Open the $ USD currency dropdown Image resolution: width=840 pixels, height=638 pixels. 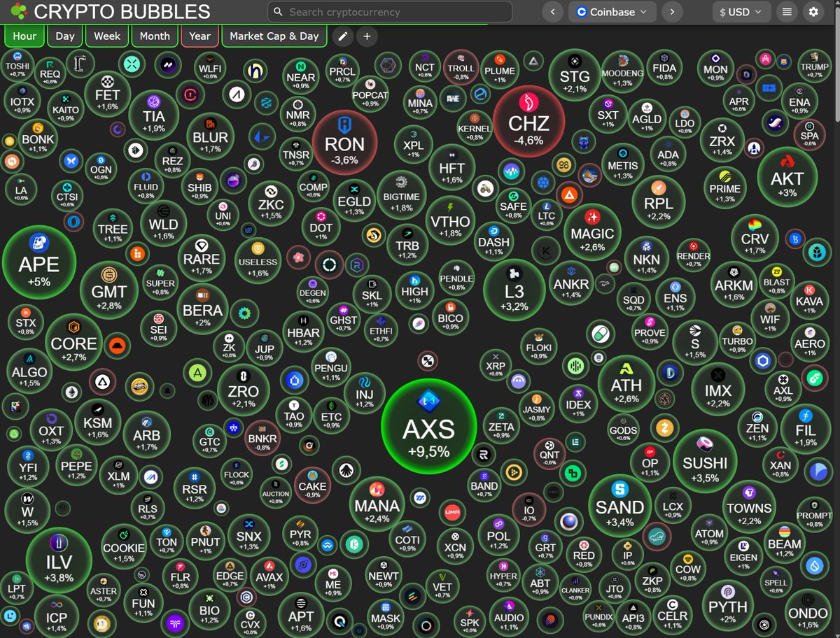point(741,12)
